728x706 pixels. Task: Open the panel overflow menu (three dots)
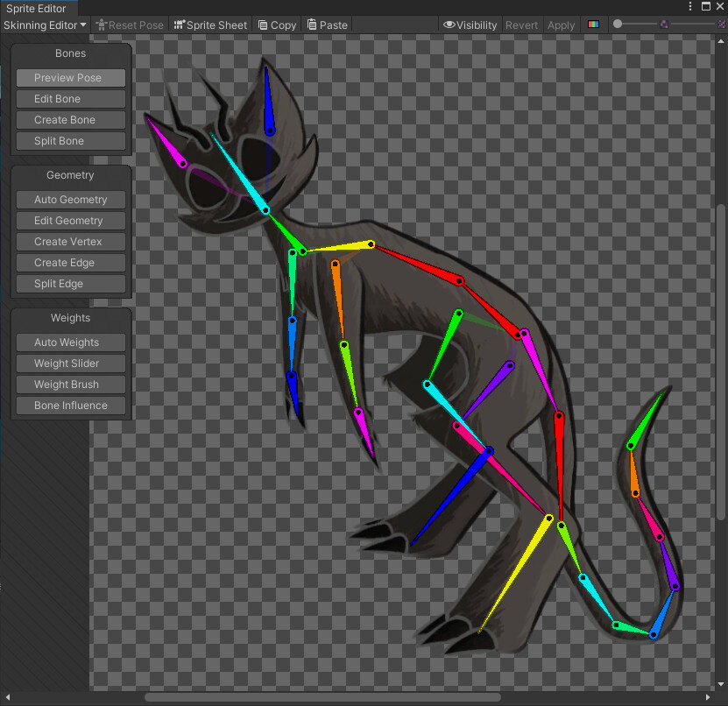[691, 7]
